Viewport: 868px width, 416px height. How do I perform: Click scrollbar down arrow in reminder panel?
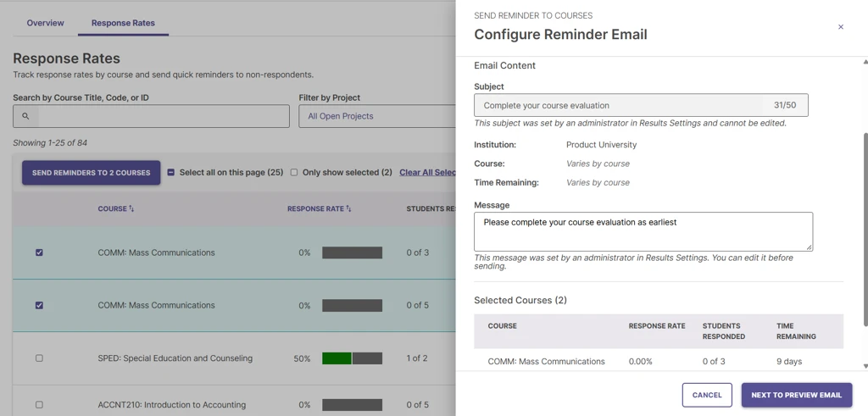coord(865,366)
